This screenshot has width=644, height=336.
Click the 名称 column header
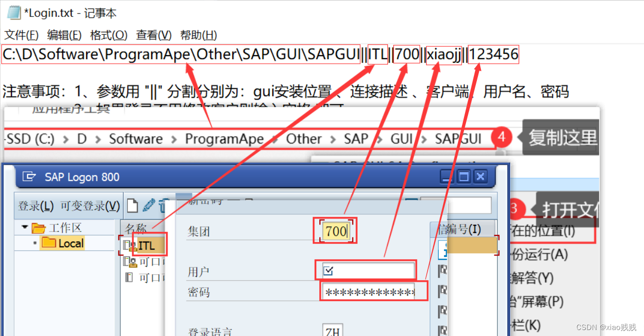[x=135, y=228]
